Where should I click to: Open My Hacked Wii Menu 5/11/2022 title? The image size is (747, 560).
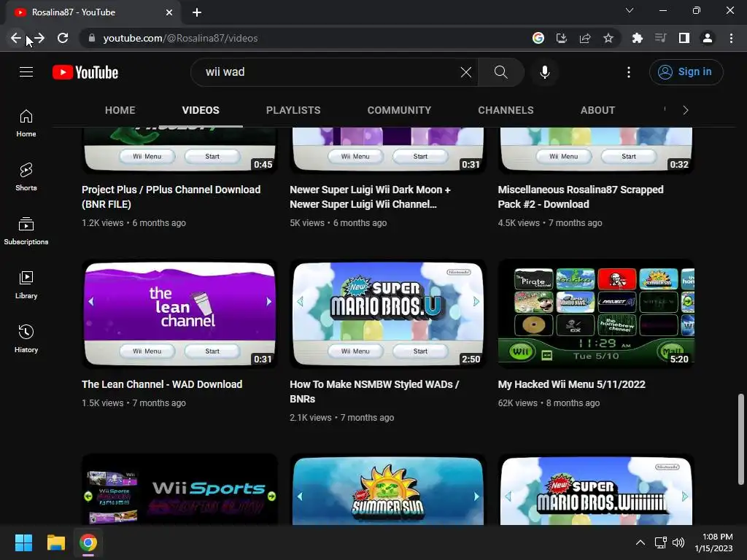tap(572, 384)
